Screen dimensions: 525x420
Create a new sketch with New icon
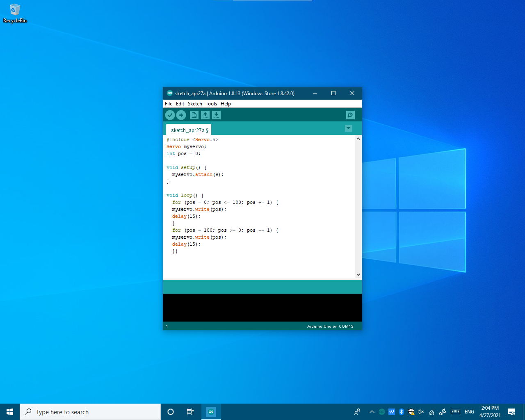click(x=194, y=115)
